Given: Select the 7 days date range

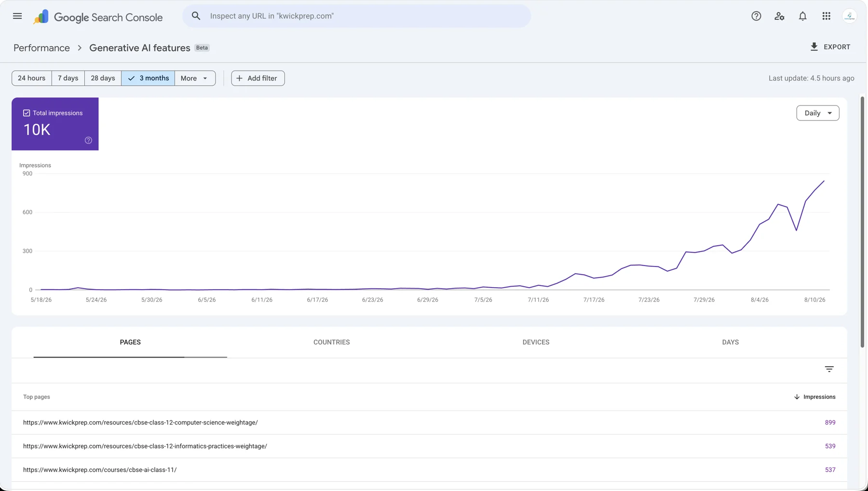Looking at the screenshot, I should [68, 78].
